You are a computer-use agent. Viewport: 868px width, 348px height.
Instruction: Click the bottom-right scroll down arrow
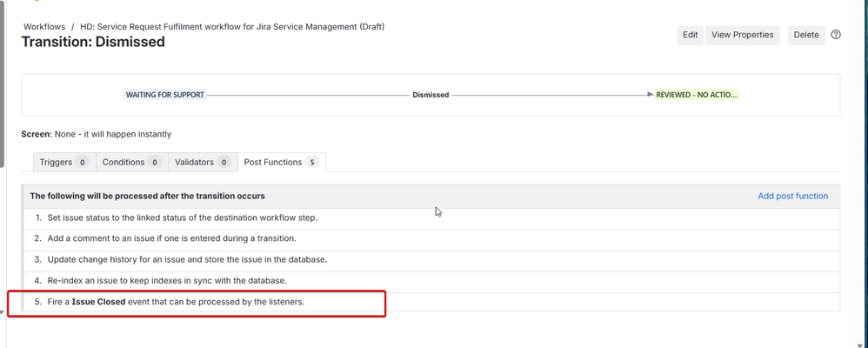tap(859, 345)
